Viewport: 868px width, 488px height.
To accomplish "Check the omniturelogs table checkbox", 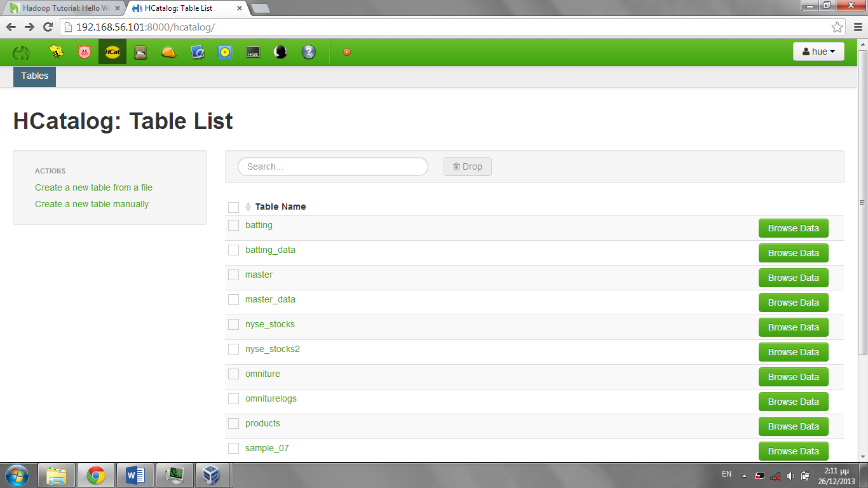I will point(233,398).
